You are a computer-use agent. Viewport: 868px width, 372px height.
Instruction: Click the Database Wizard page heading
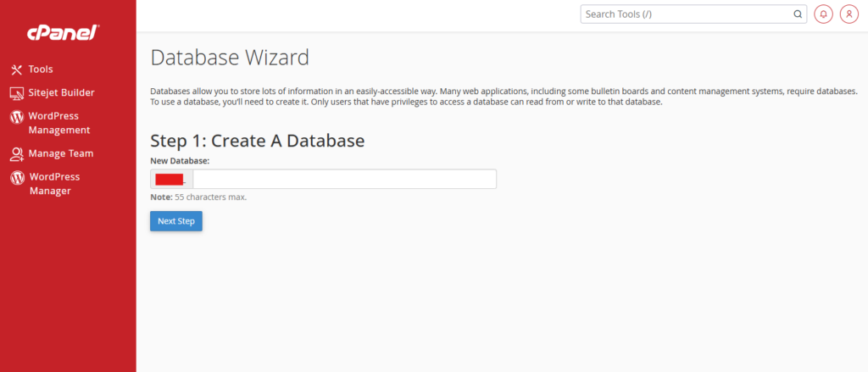coord(229,58)
